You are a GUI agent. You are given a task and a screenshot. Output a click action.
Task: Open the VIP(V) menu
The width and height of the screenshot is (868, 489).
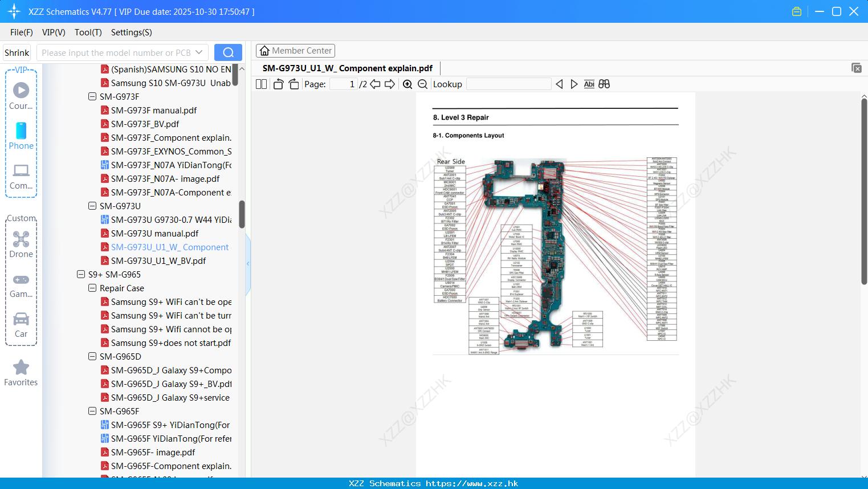54,32
